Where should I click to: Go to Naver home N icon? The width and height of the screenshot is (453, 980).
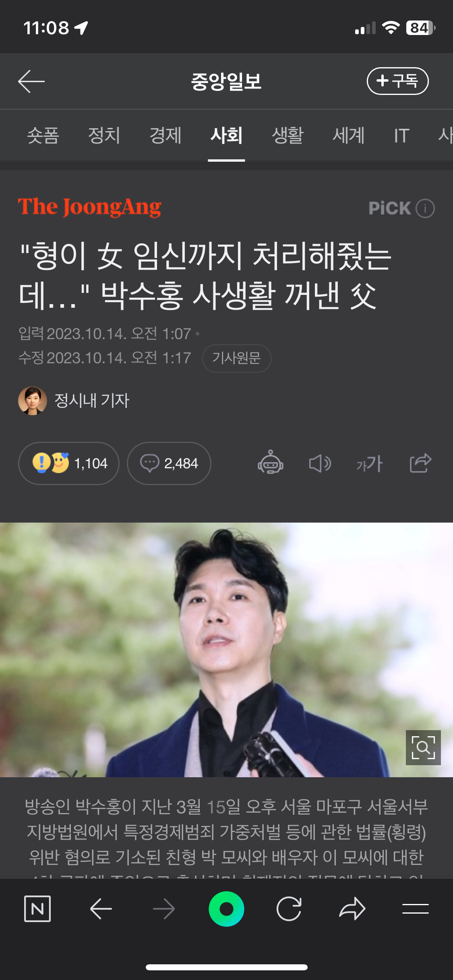pyautogui.click(x=37, y=909)
